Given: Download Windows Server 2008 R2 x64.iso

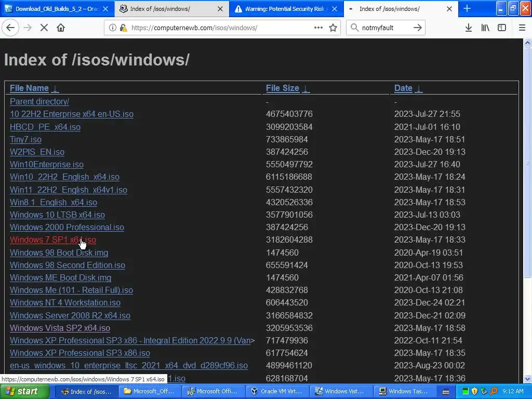Looking at the screenshot, I should click(x=70, y=315).
